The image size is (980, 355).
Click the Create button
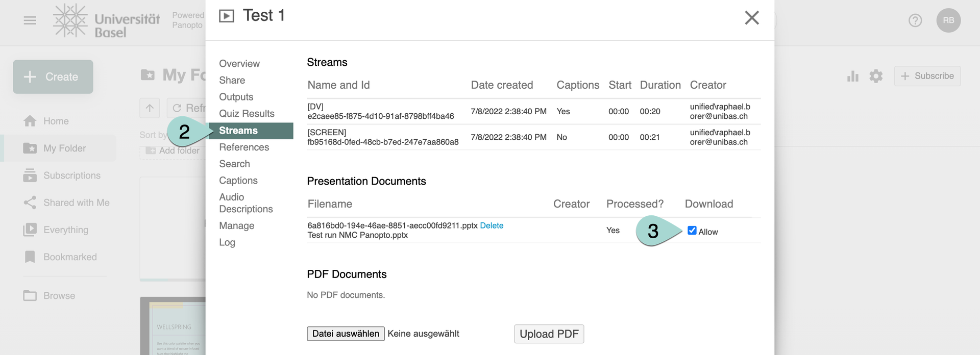click(53, 77)
